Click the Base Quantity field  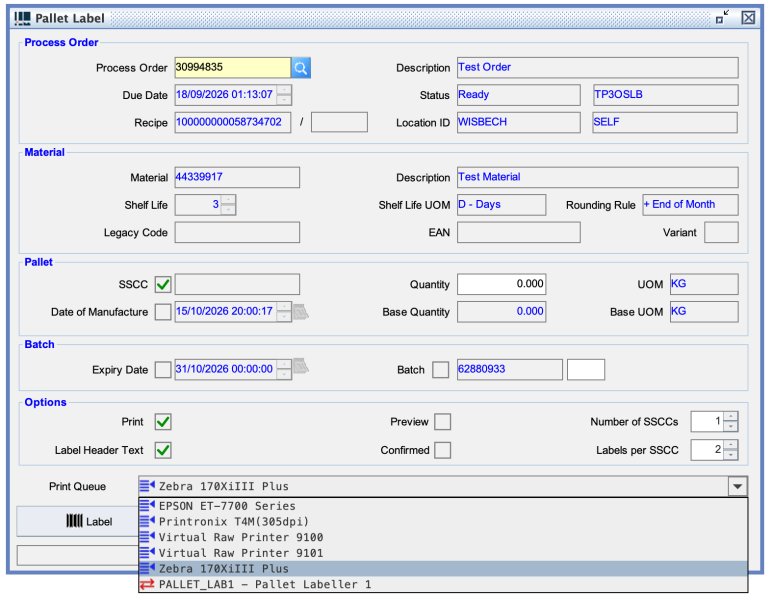pos(501,312)
